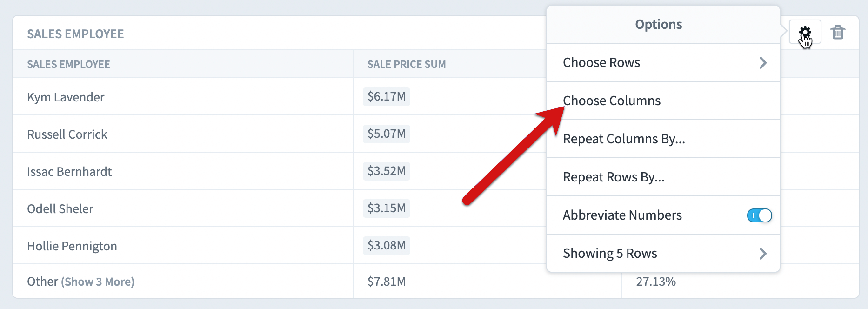Click the $5.07M sale price value
This screenshot has height=309, width=868.
point(387,134)
